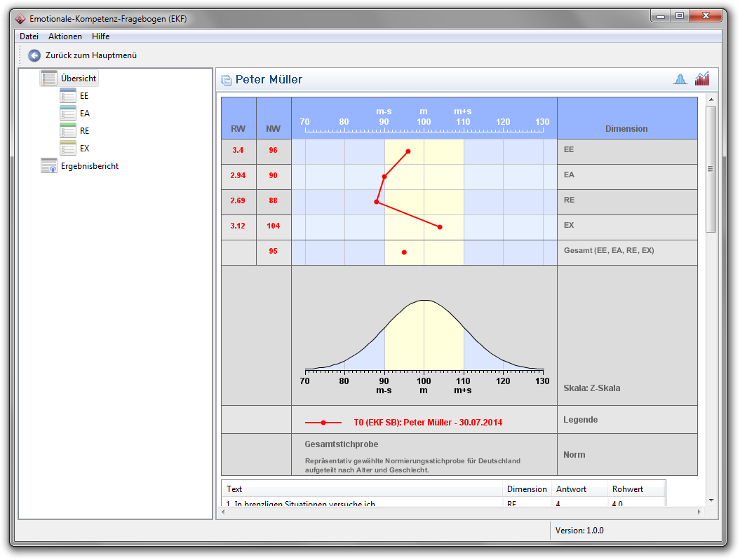Minimize the EKF window

click(660, 16)
